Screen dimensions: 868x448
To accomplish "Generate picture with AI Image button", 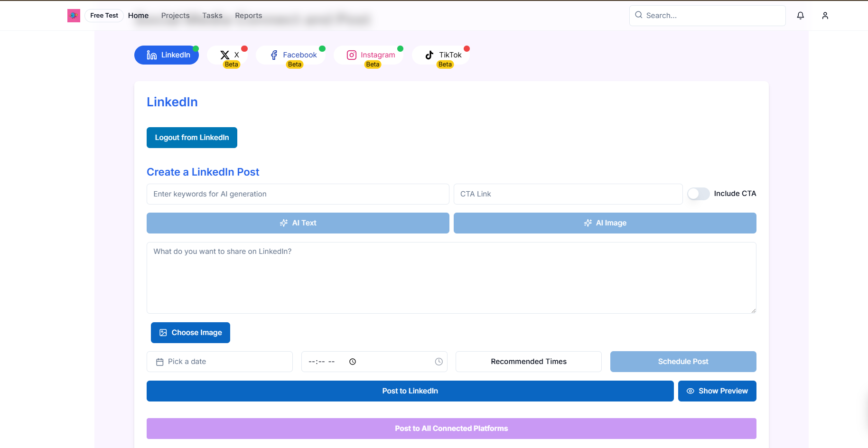I will click(x=605, y=223).
